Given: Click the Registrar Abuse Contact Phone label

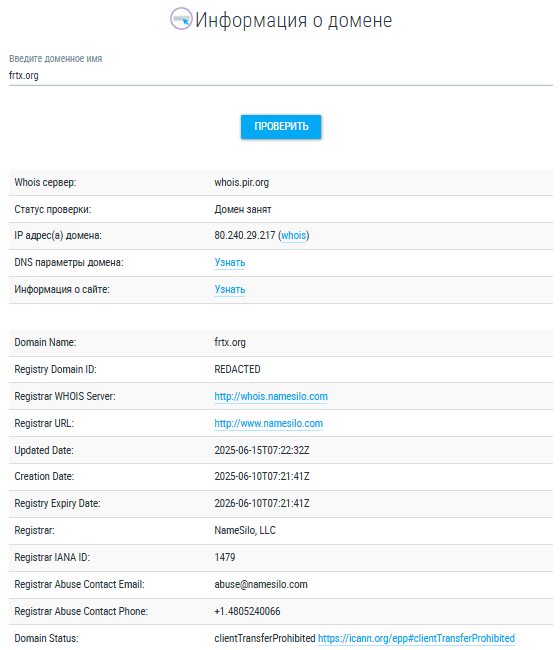Looking at the screenshot, I should point(81,611).
